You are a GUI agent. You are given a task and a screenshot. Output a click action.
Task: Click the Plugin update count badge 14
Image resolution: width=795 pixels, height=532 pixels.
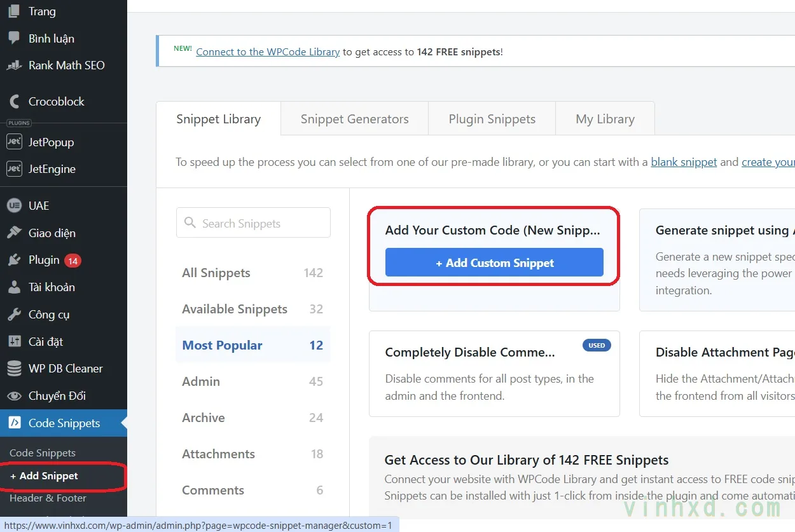[73, 261]
